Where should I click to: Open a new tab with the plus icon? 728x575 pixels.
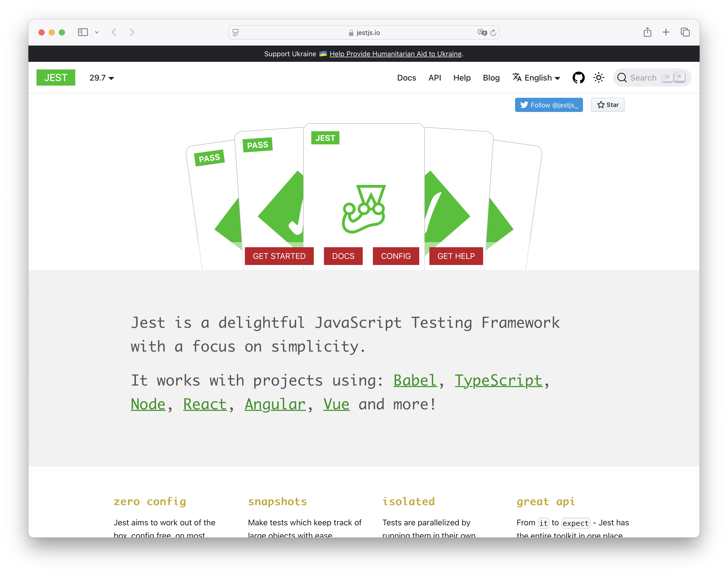pyautogui.click(x=666, y=32)
